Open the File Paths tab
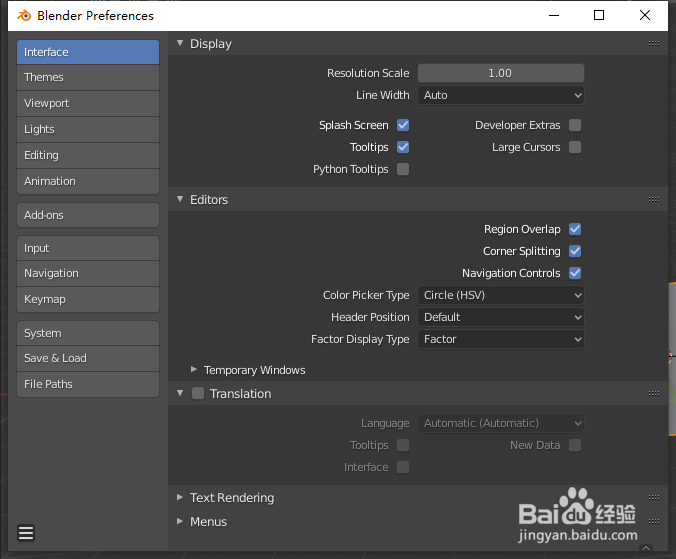Screen dimensions: 676x559 pyautogui.click(x=88, y=384)
